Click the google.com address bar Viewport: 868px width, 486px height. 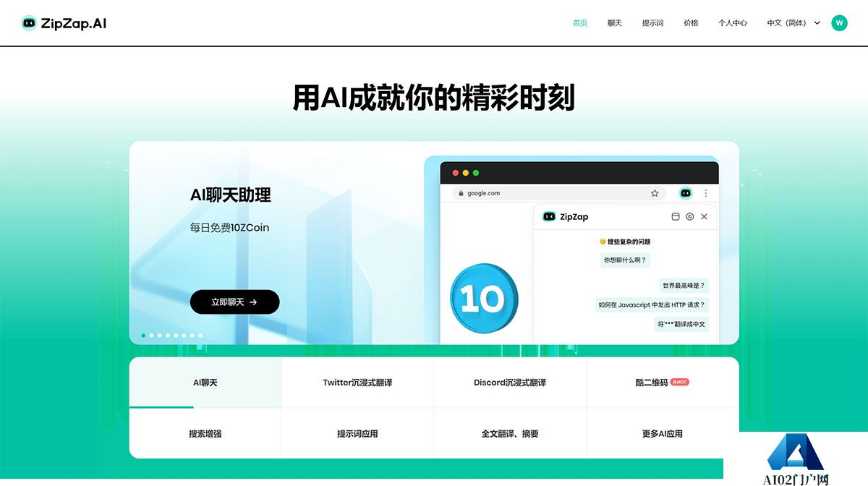[x=559, y=193]
